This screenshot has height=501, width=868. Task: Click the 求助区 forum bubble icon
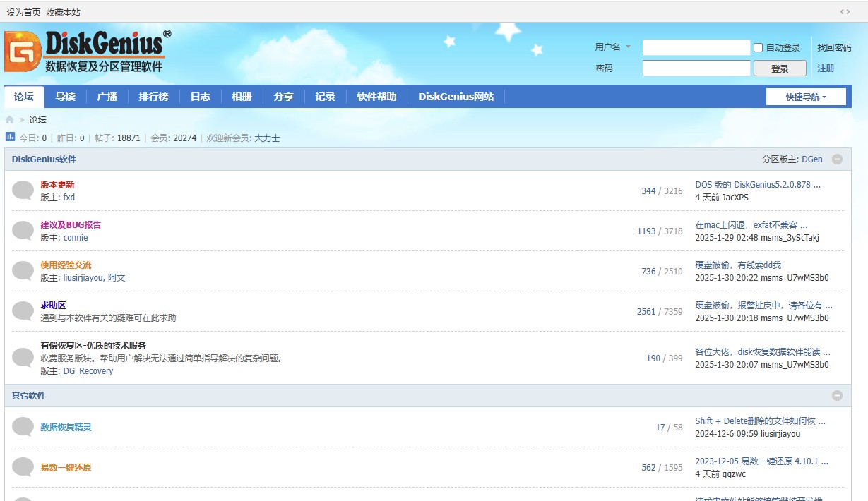point(23,311)
